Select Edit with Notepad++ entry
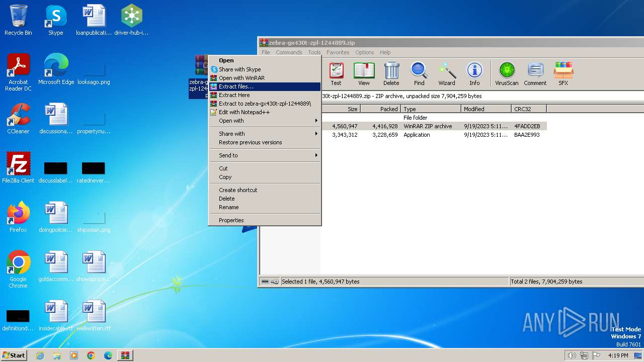This screenshot has height=362, width=644. pyautogui.click(x=265, y=112)
